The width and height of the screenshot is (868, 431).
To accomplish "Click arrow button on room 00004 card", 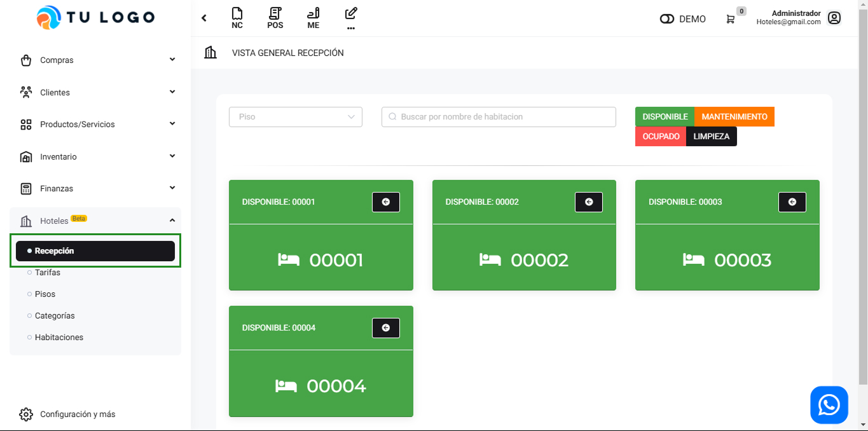I will click(385, 328).
